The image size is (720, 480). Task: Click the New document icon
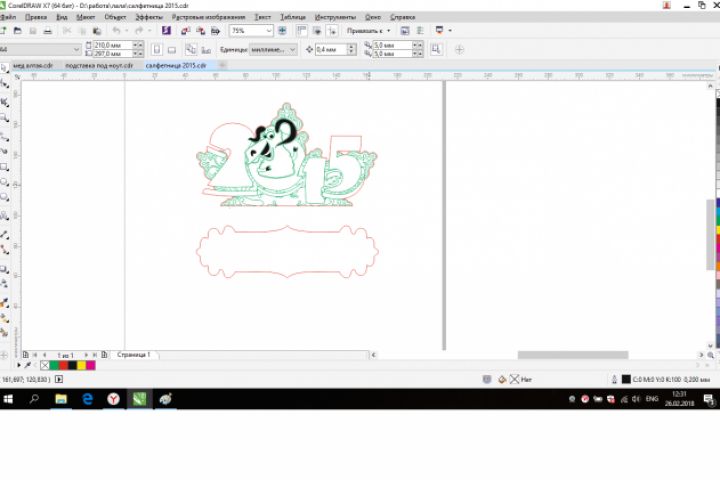click(3, 31)
